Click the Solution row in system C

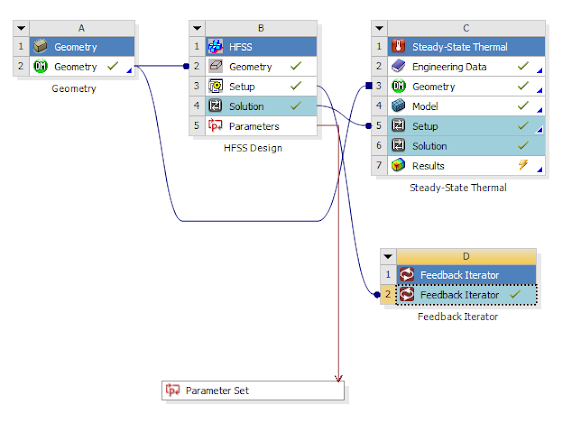(x=466, y=146)
